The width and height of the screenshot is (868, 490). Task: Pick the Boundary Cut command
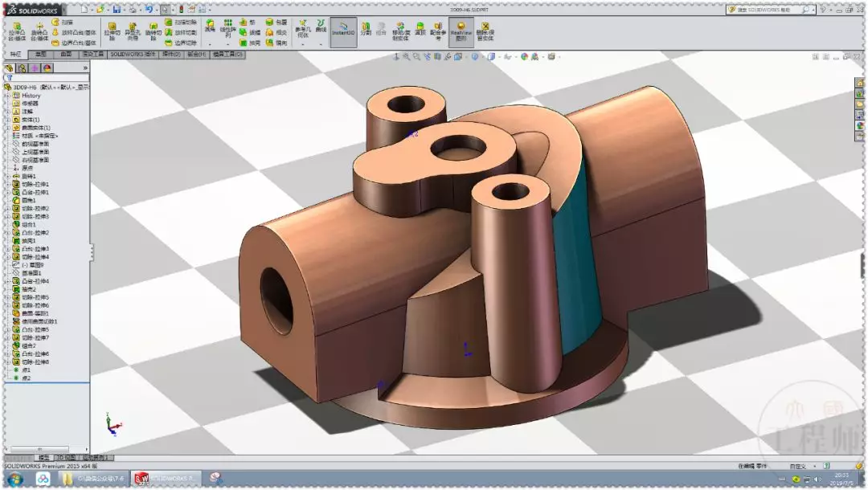pyautogui.click(x=181, y=43)
